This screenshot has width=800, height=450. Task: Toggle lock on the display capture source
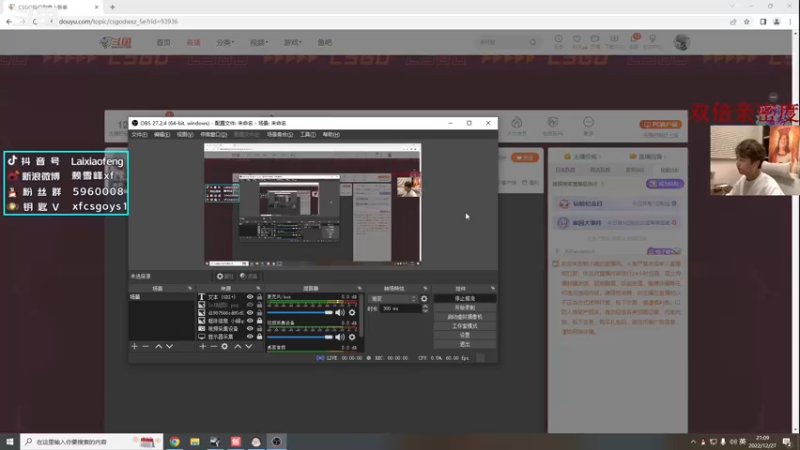(259, 337)
